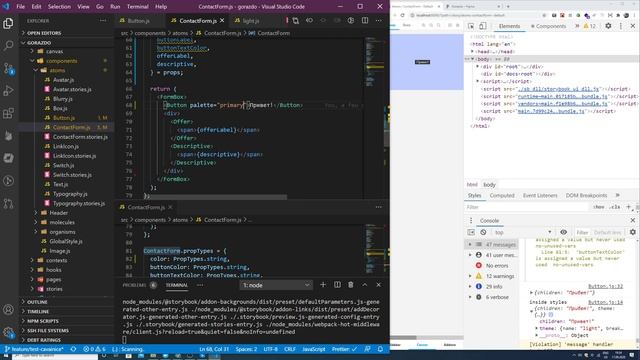
Task: Open the Event Listeners tab
Action: pyautogui.click(x=540, y=195)
